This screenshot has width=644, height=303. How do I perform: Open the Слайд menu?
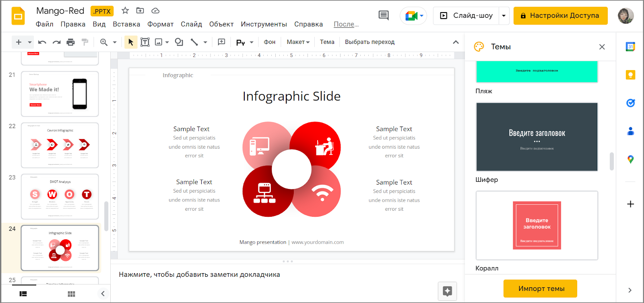coord(191,24)
